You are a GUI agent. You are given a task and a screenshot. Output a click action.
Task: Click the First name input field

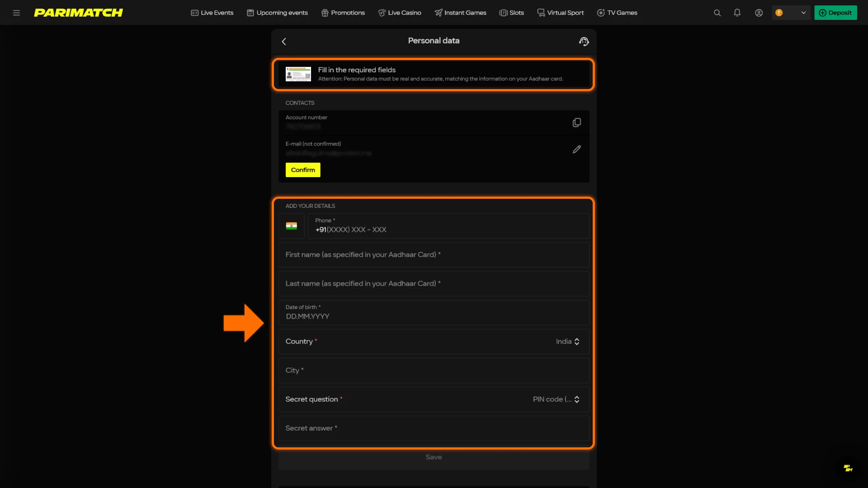pyautogui.click(x=434, y=255)
